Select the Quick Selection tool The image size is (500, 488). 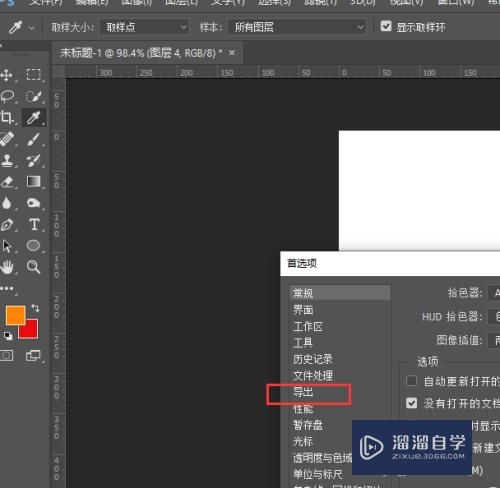point(33,97)
